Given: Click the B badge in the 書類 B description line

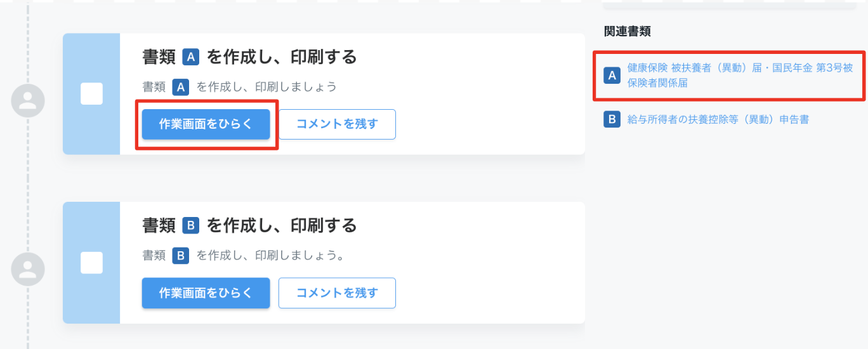Looking at the screenshot, I should pyautogui.click(x=181, y=256).
